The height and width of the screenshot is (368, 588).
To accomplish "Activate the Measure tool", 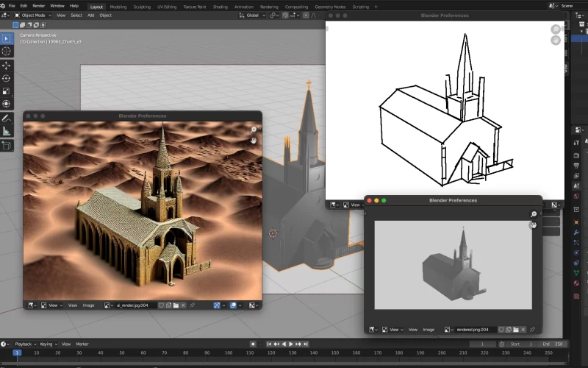I will point(7,131).
